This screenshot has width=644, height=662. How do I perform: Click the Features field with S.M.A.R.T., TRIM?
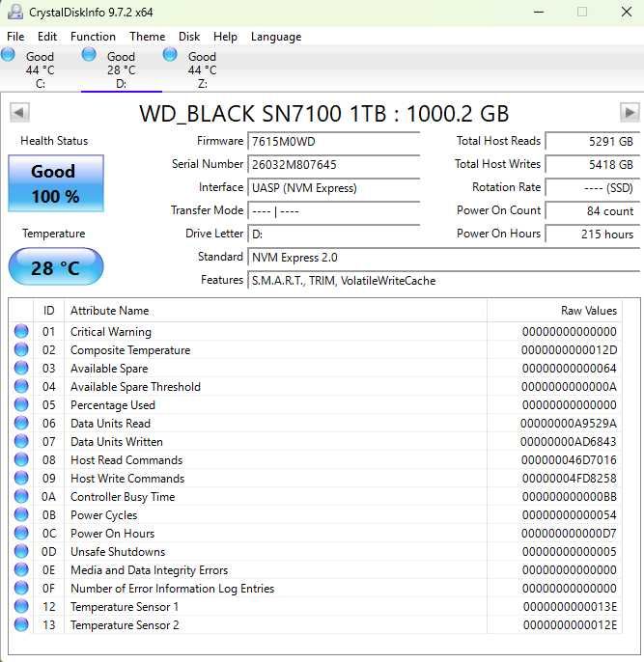(444, 281)
